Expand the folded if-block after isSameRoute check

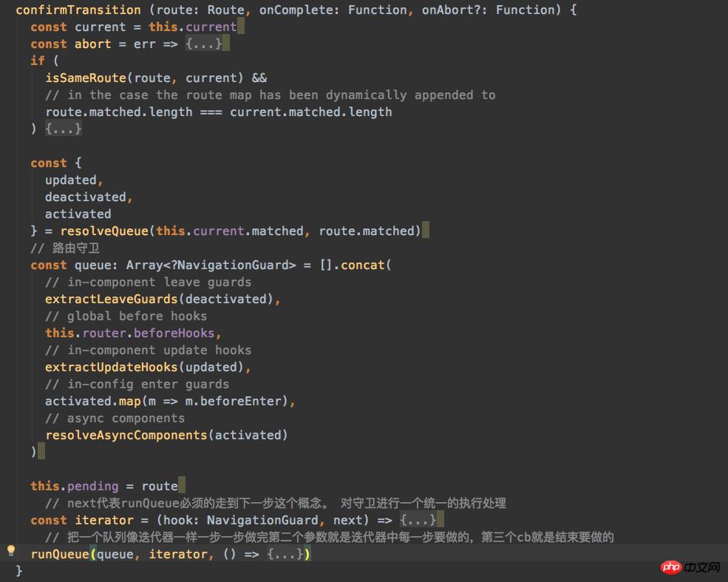tap(64, 129)
